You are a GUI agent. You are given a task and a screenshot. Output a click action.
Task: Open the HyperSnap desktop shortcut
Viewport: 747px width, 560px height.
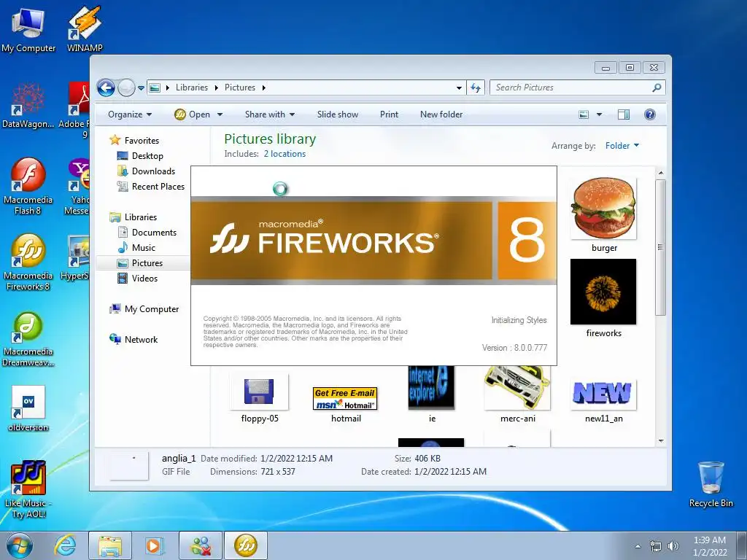point(76,257)
